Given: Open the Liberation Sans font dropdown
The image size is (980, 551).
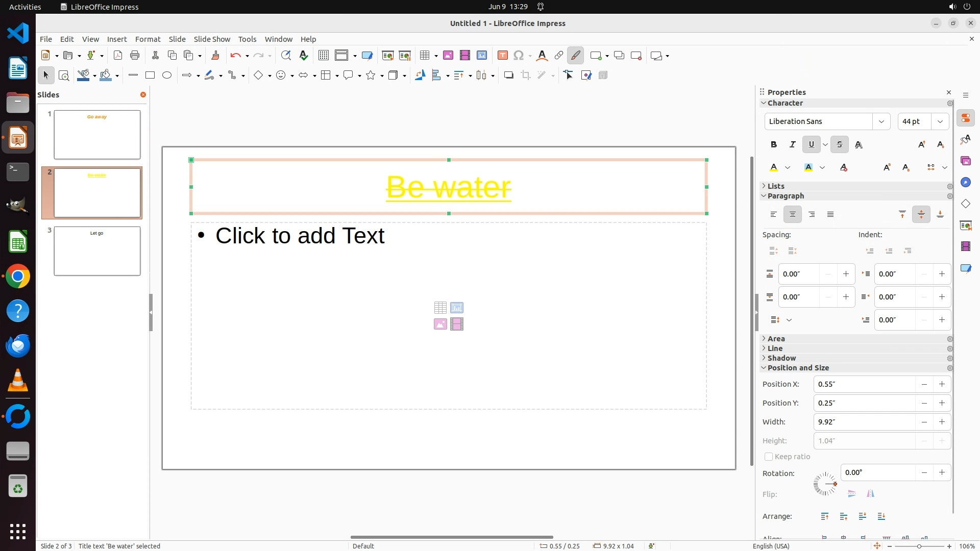Looking at the screenshot, I should click(881, 121).
